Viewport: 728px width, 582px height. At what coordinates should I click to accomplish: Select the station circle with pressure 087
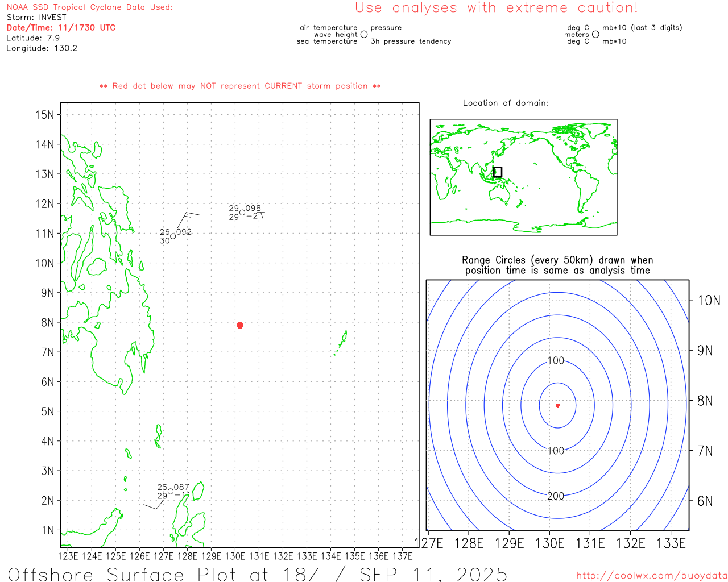tap(171, 492)
